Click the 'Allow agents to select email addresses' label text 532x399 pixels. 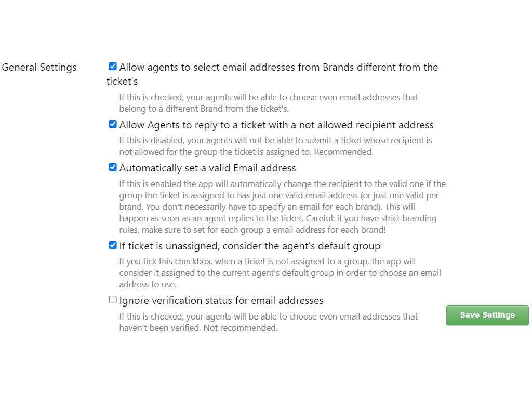point(278,68)
